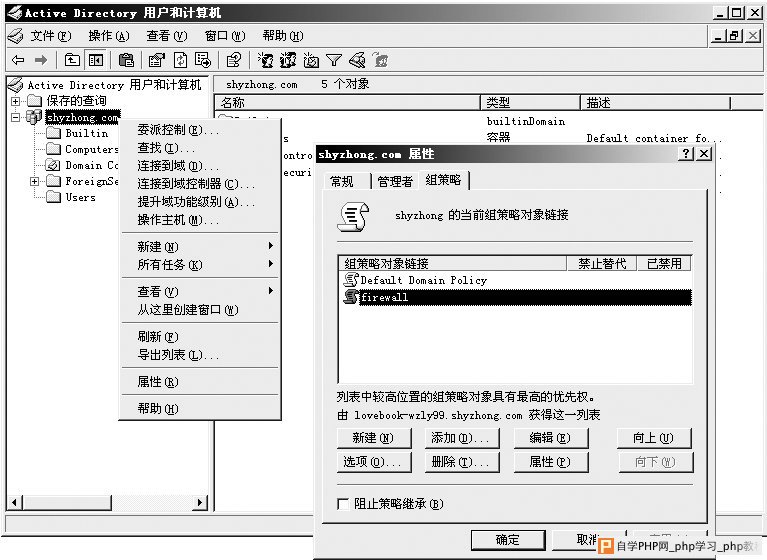
Task: Click the 新建(N) button in the dialog
Action: tap(374, 438)
